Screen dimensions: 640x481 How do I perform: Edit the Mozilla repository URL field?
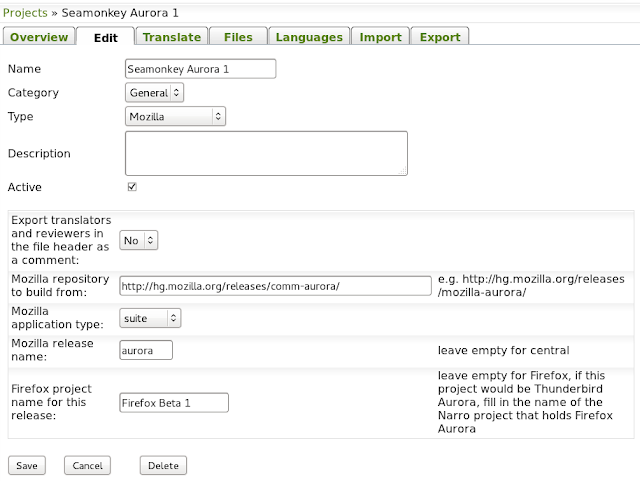pos(276,286)
